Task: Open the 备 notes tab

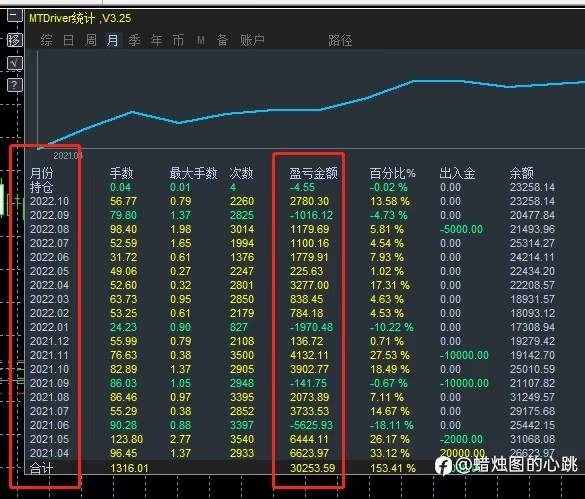Action: [x=222, y=40]
